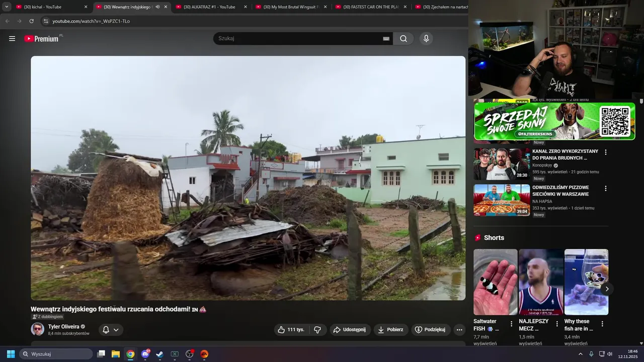
Task: Open 'ODWIEDZILIŚMY PIZZOWE SIECIÓWKI' video thumbnail
Action: coord(502,200)
